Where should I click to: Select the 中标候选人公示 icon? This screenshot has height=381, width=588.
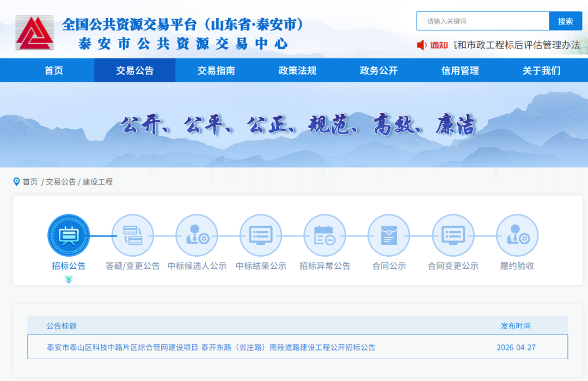click(197, 235)
